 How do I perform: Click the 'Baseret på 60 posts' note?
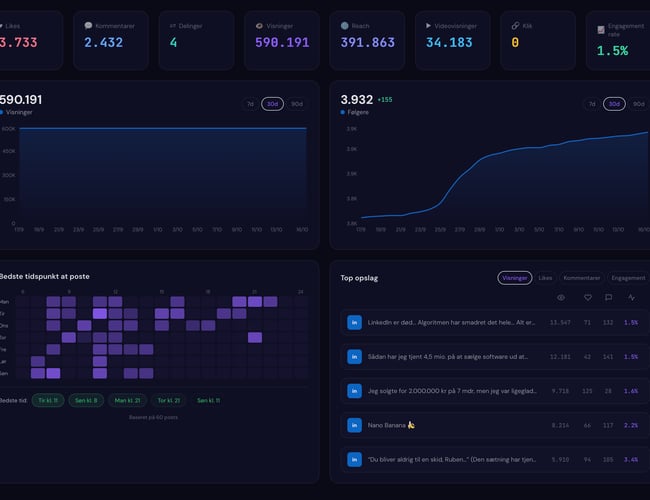(153, 417)
